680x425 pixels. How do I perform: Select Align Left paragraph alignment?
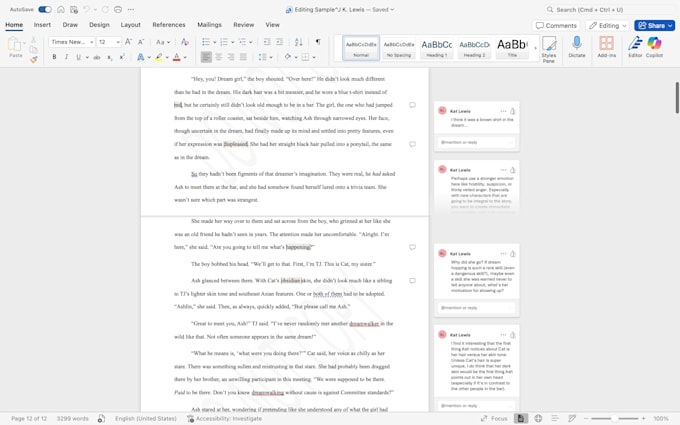[x=206, y=57]
